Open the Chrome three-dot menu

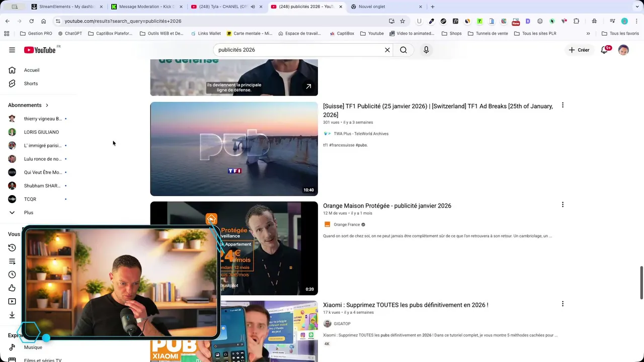tap(636, 21)
